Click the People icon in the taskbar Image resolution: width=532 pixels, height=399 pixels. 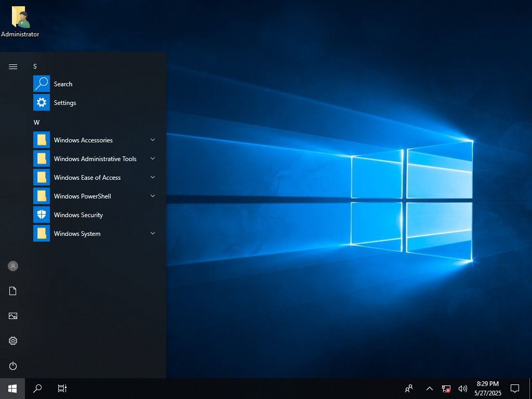409,389
